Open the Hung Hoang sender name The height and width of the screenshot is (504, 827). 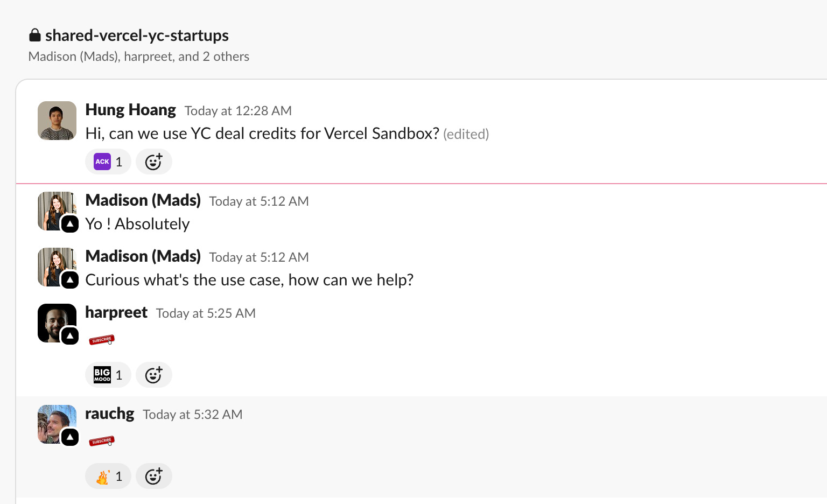tap(130, 110)
